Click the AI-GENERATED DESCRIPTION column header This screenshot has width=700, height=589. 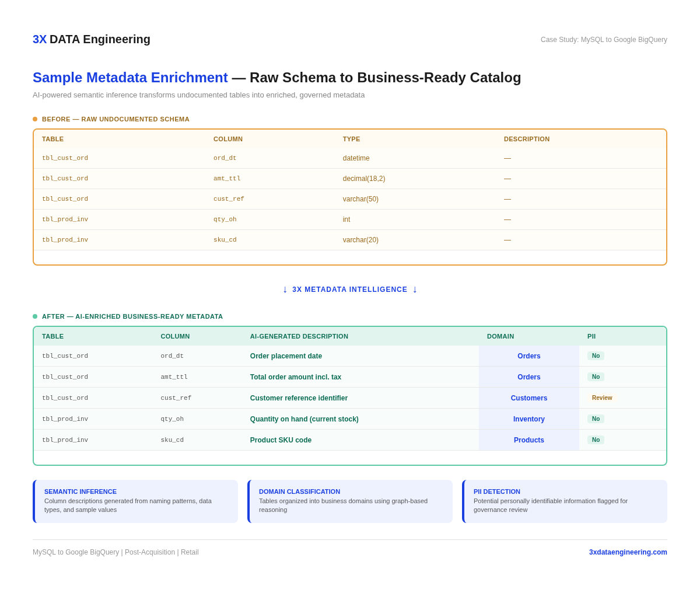coord(299,336)
